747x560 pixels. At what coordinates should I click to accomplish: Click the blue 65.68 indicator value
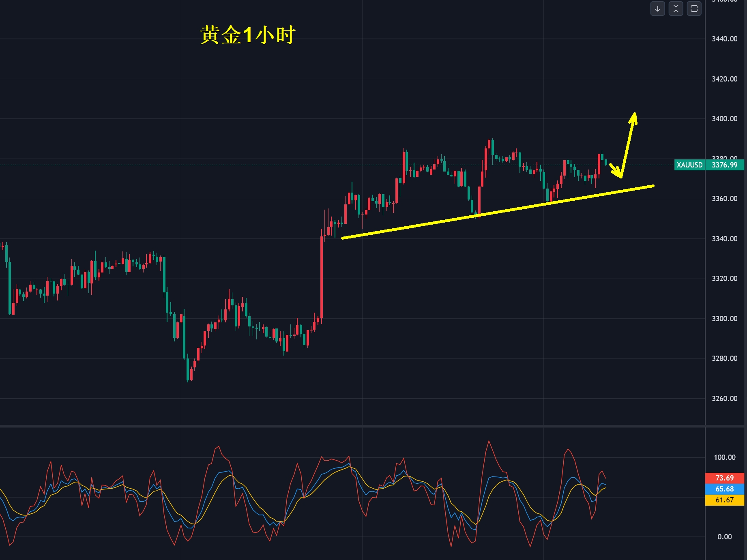click(x=725, y=489)
